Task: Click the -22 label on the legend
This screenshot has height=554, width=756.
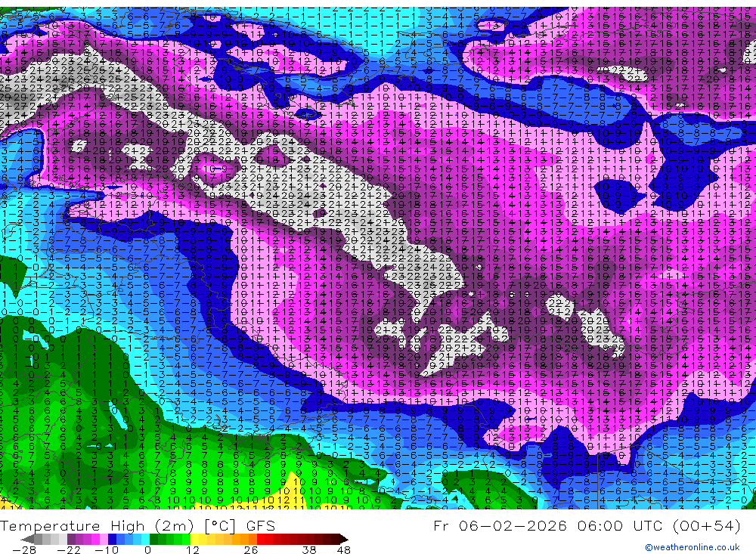Action: click(69, 550)
